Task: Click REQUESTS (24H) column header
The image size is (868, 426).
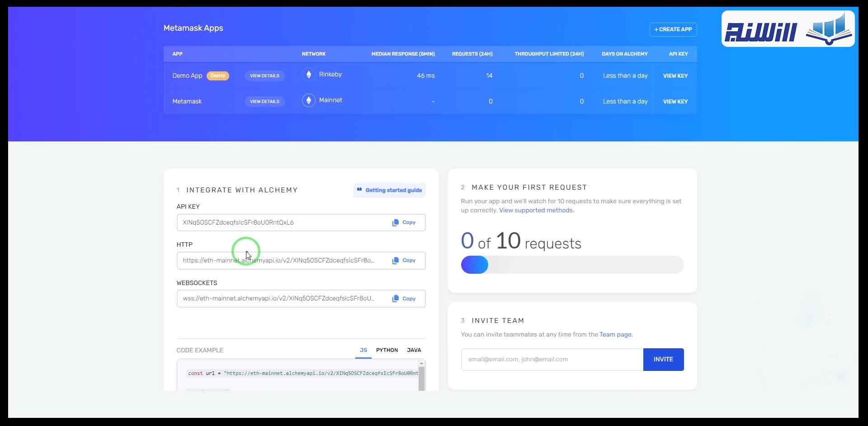Action: click(472, 54)
